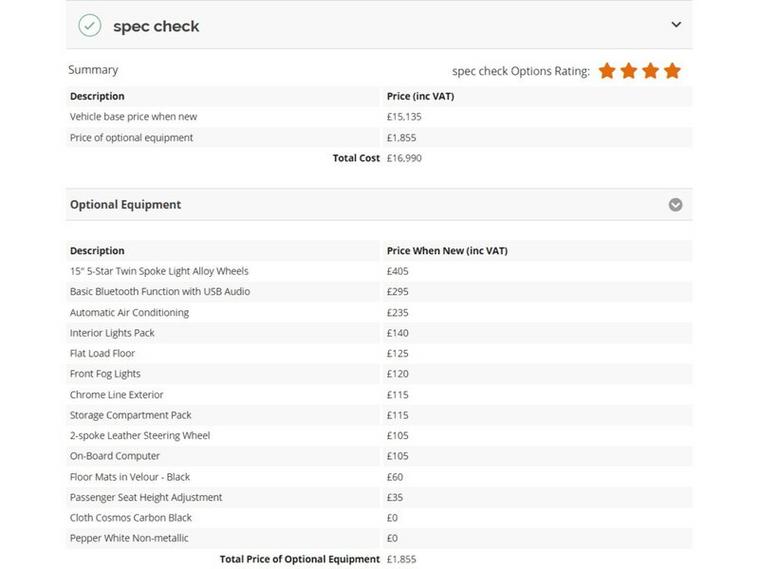Click the fourth orange rating star
This screenshot has width=759, height=569.
click(672, 71)
